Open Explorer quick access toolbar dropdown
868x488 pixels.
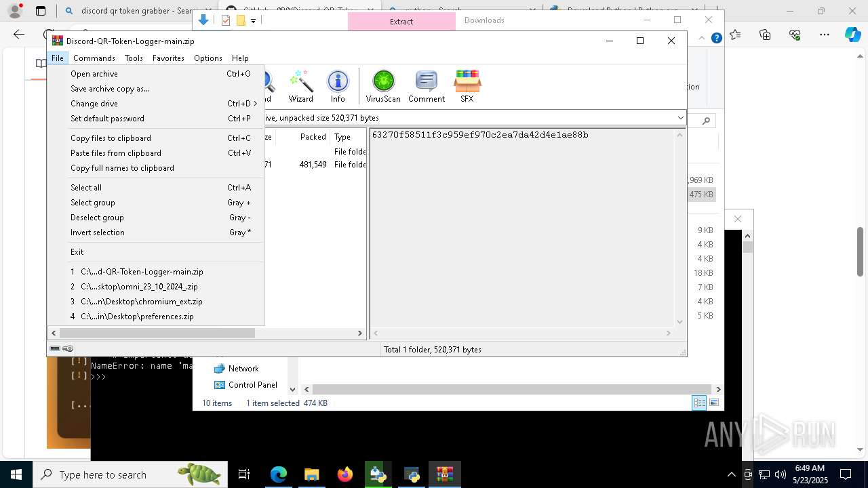pyautogui.click(x=253, y=20)
